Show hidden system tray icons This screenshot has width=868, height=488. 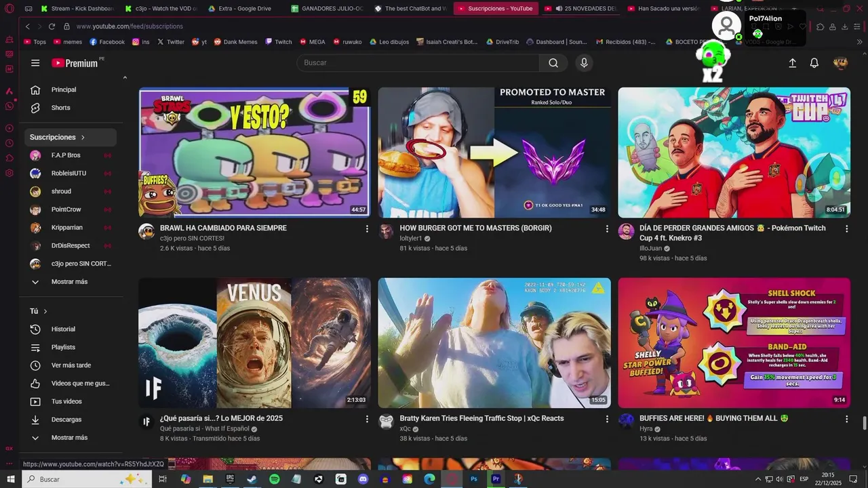(x=758, y=479)
